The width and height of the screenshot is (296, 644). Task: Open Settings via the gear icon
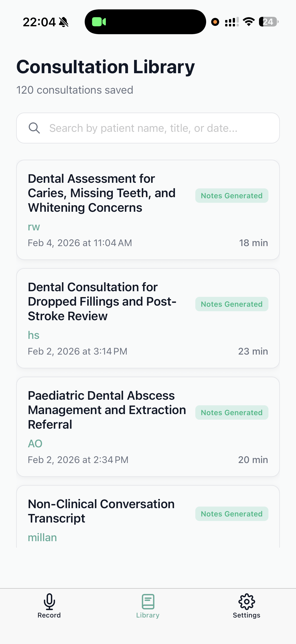tap(246, 601)
